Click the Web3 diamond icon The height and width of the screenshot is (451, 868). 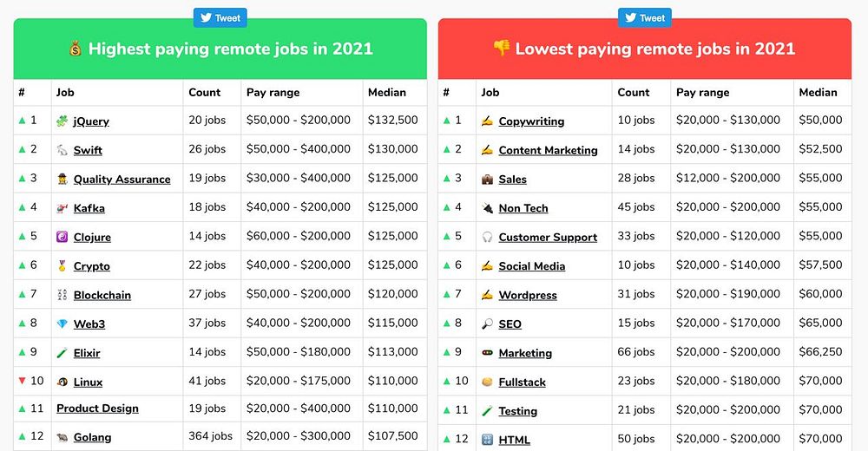click(62, 324)
